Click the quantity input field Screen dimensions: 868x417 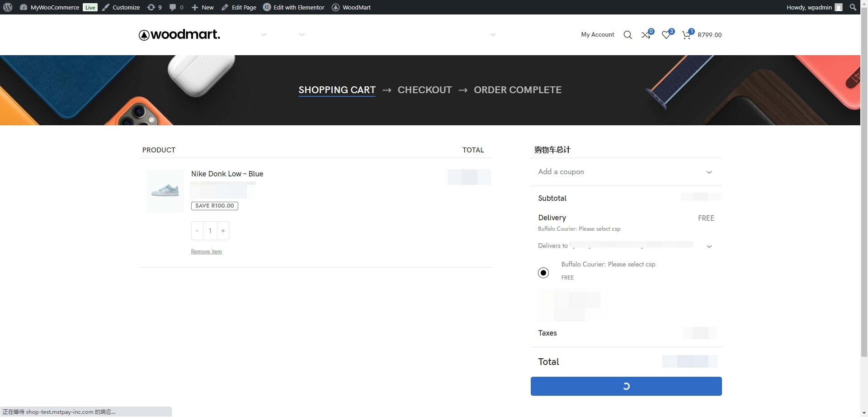(210, 231)
